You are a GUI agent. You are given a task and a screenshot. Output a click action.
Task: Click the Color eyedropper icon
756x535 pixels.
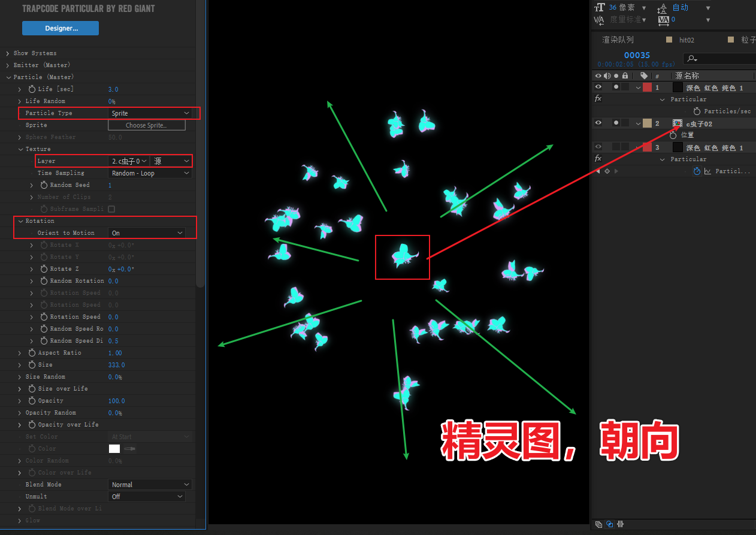click(x=129, y=449)
